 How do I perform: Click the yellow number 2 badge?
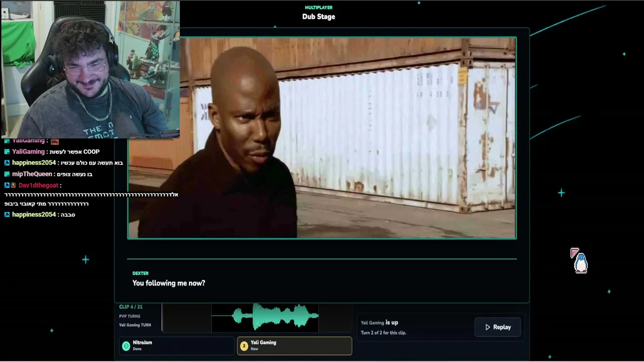tap(244, 346)
